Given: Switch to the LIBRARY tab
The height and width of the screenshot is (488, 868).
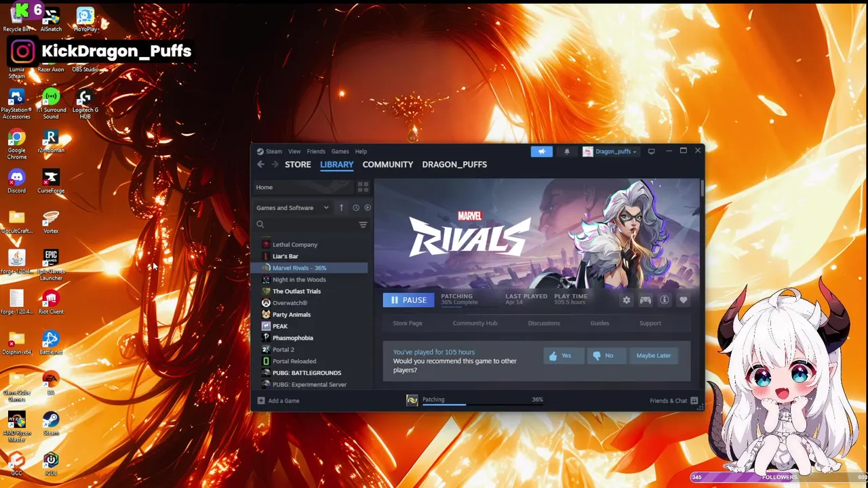Looking at the screenshot, I should tap(337, 164).
